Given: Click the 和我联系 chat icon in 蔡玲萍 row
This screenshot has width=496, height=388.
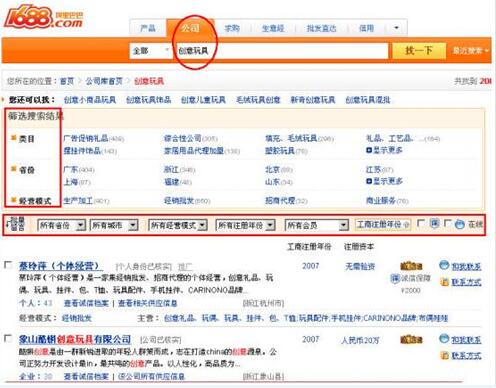Looking at the screenshot, I should 444,265.
